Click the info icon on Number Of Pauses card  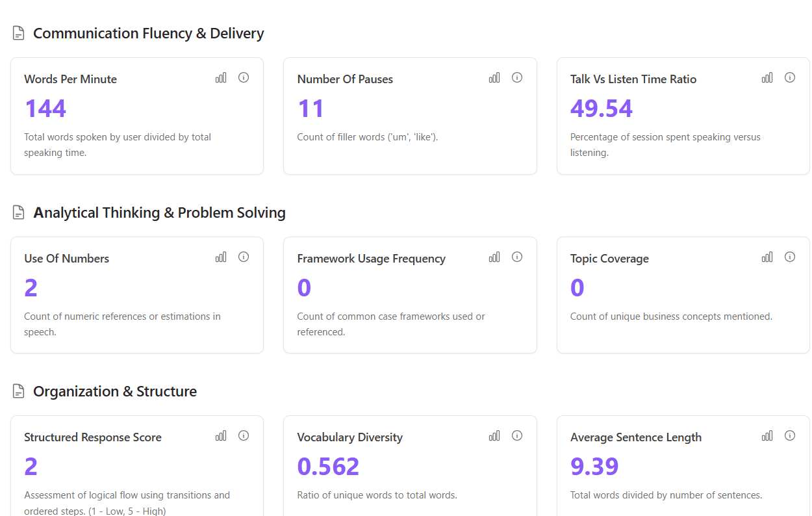point(517,77)
